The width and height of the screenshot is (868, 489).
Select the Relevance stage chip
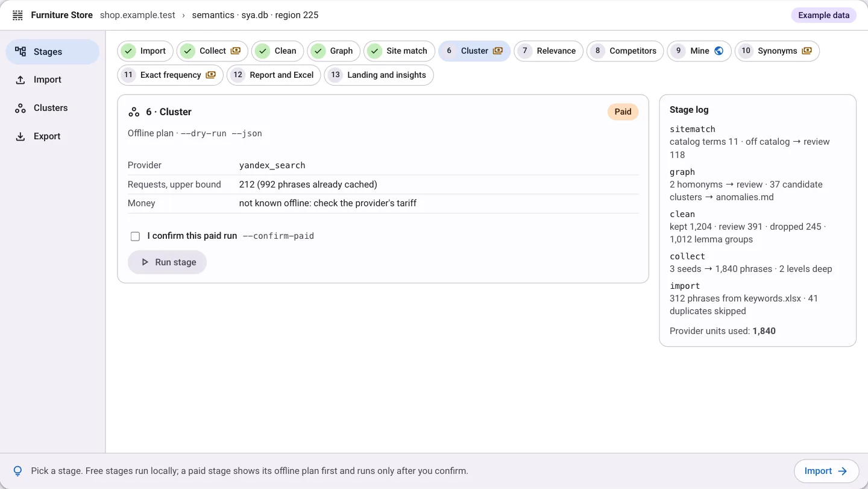click(x=549, y=51)
